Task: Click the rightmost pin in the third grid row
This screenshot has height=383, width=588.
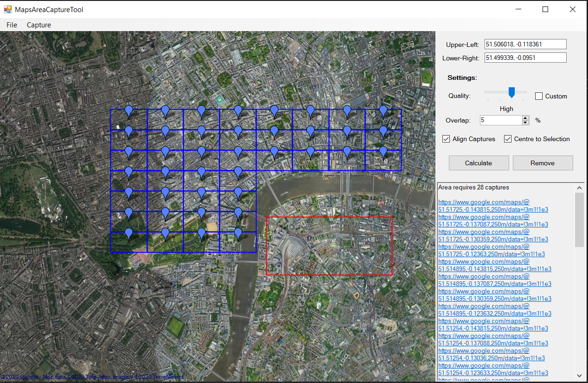Action: click(x=383, y=152)
